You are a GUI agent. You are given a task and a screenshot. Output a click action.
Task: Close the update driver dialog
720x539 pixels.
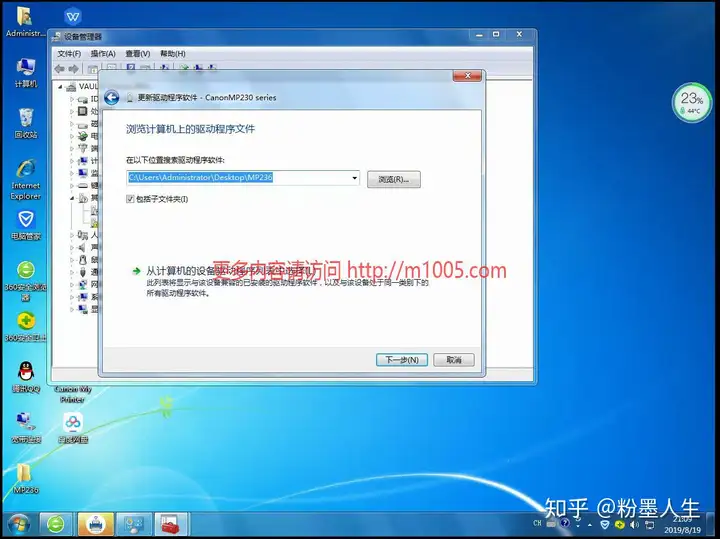pos(467,76)
